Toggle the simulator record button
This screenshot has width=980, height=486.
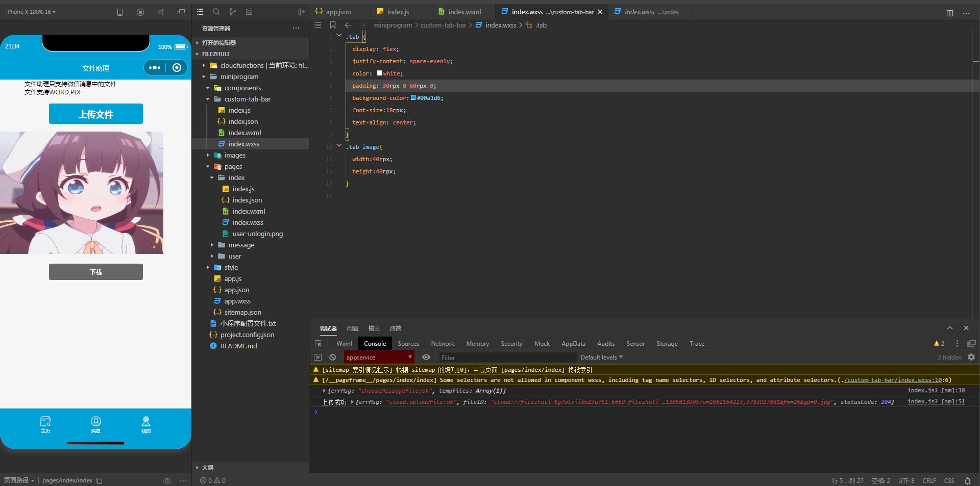pos(140,12)
